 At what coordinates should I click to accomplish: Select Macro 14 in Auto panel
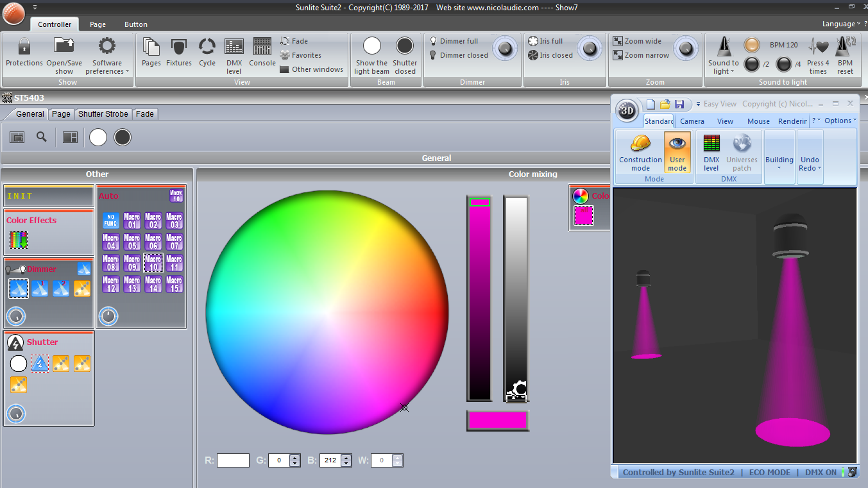click(x=153, y=284)
